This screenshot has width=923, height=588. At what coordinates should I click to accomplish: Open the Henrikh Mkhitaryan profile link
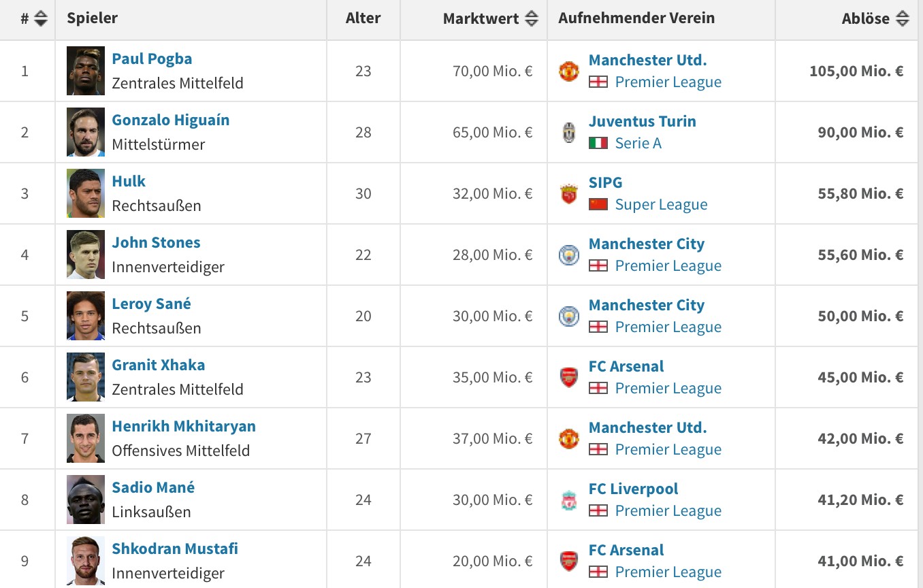(184, 427)
